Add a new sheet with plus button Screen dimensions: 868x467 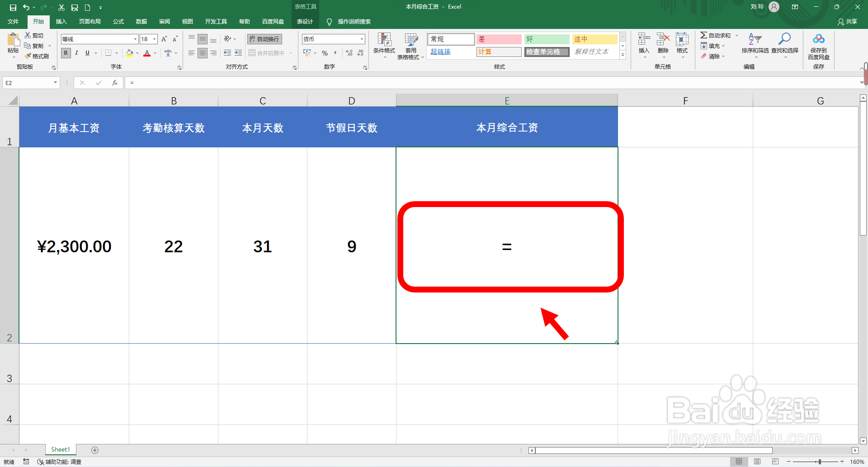(95, 450)
